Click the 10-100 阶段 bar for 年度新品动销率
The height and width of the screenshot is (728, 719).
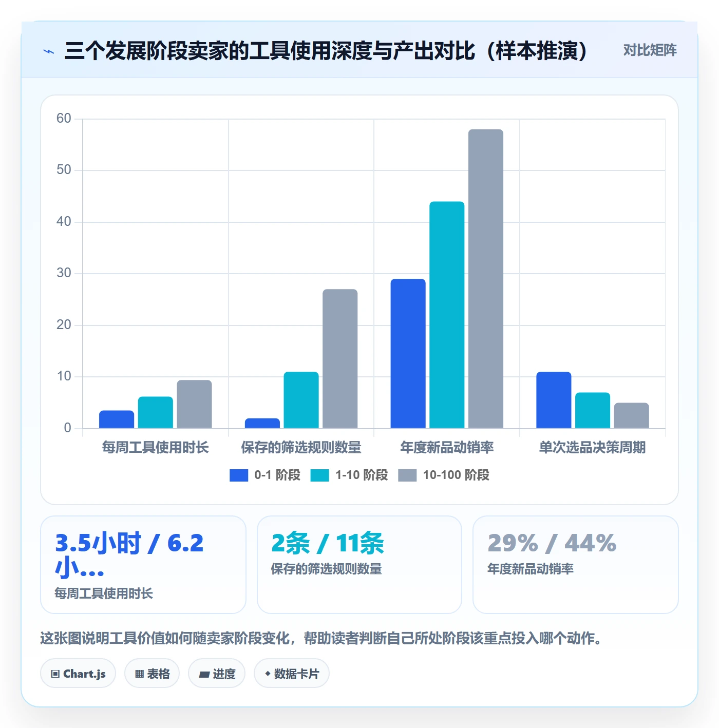tap(486, 279)
